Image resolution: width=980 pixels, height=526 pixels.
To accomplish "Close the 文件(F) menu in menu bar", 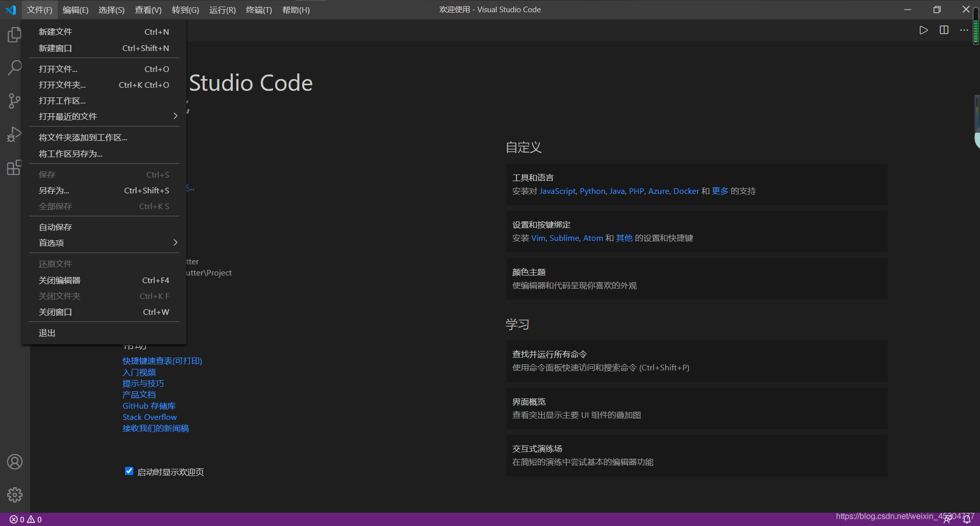I will [x=39, y=10].
